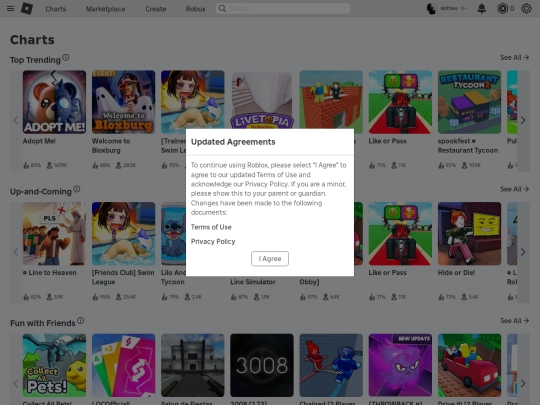The width and height of the screenshot is (540, 405).
Task: Click the Roblox logo icon
Action: pos(27,8)
